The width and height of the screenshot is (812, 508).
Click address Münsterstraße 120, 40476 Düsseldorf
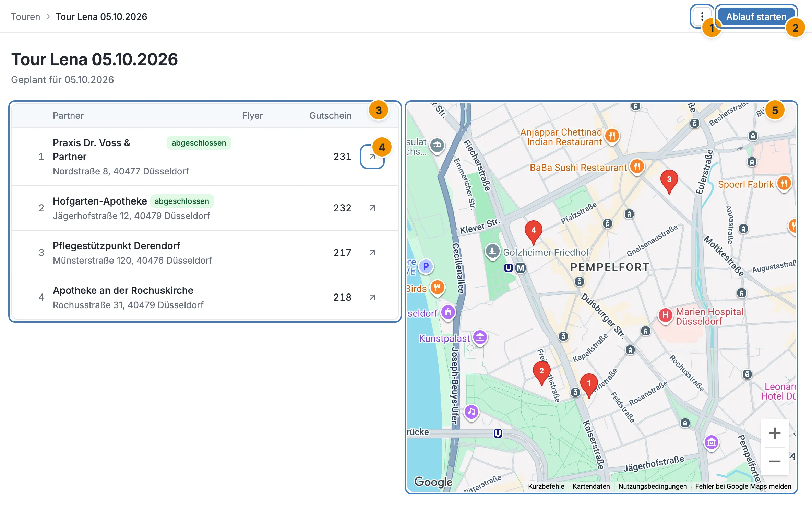[132, 261]
